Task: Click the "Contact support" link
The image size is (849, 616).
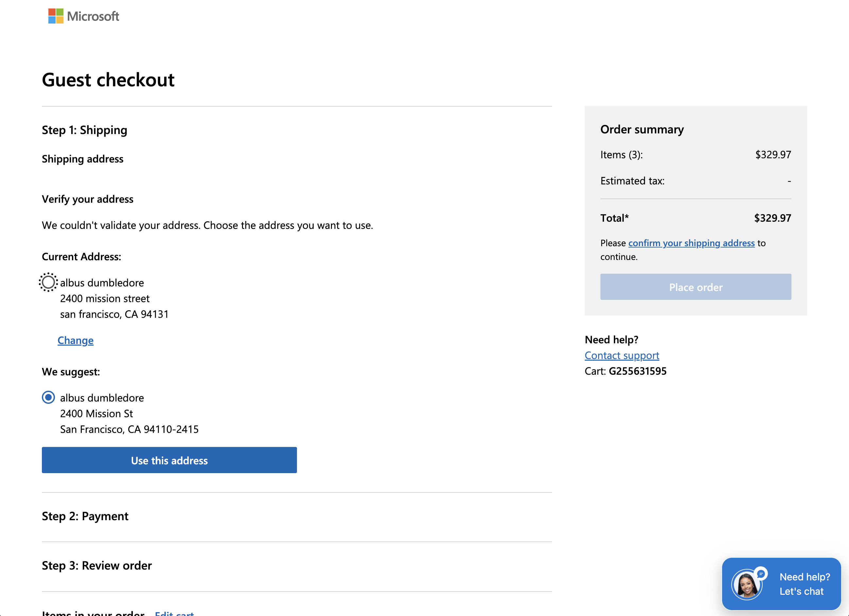Action: pyautogui.click(x=622, y=355)
